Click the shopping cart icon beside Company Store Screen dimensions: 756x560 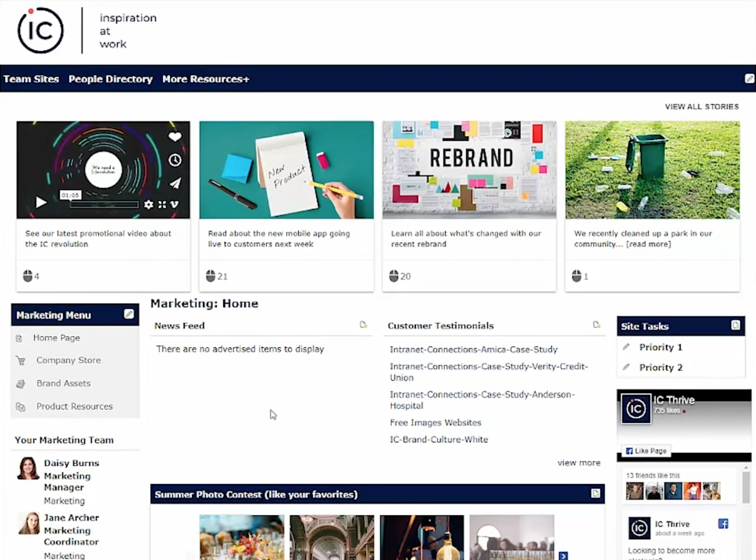click(20, 360)
